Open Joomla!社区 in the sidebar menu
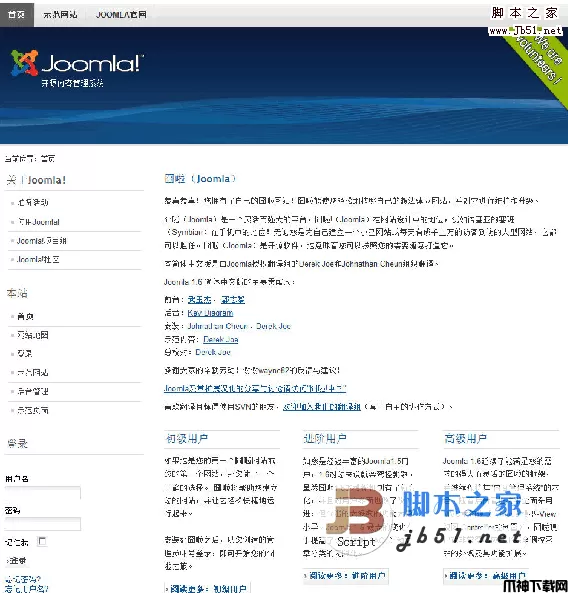Viewport: 568px width, 593px height. [38, 259]
